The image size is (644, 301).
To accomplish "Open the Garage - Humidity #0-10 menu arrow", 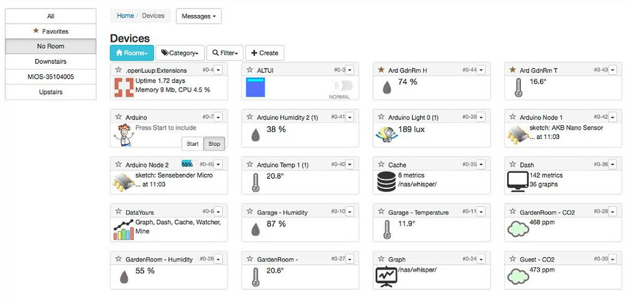I will [350, 212].
